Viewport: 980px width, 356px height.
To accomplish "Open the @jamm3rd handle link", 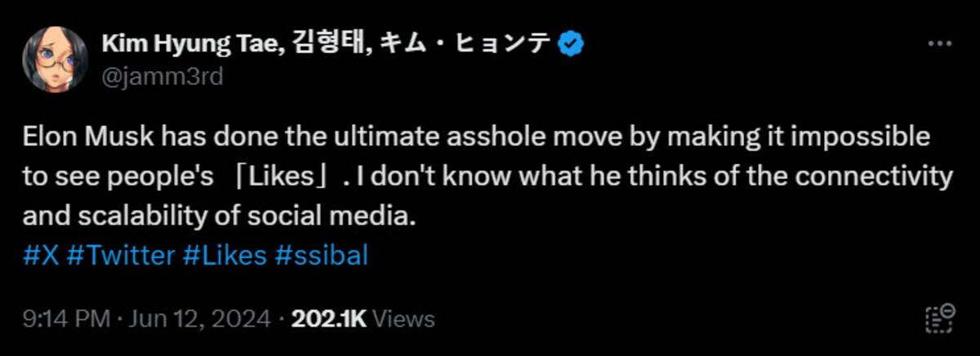I will (163, 77).
